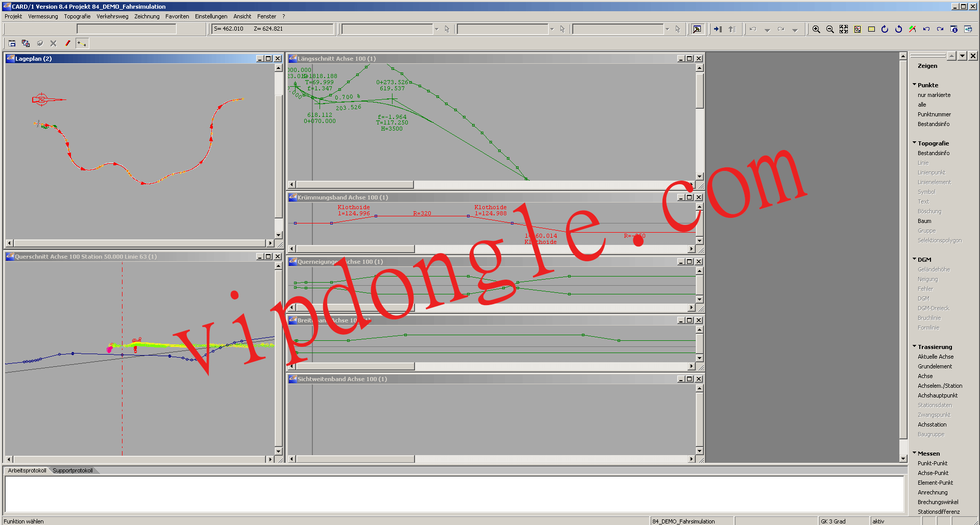Image resolution: width=980 pixels, height=525 pixels.
Task: Collapse the Messen section
Action: click(x=914, y=453)
